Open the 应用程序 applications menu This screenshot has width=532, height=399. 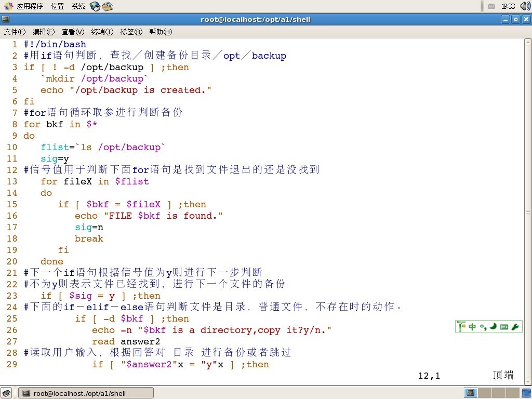[x=30, y=6]
